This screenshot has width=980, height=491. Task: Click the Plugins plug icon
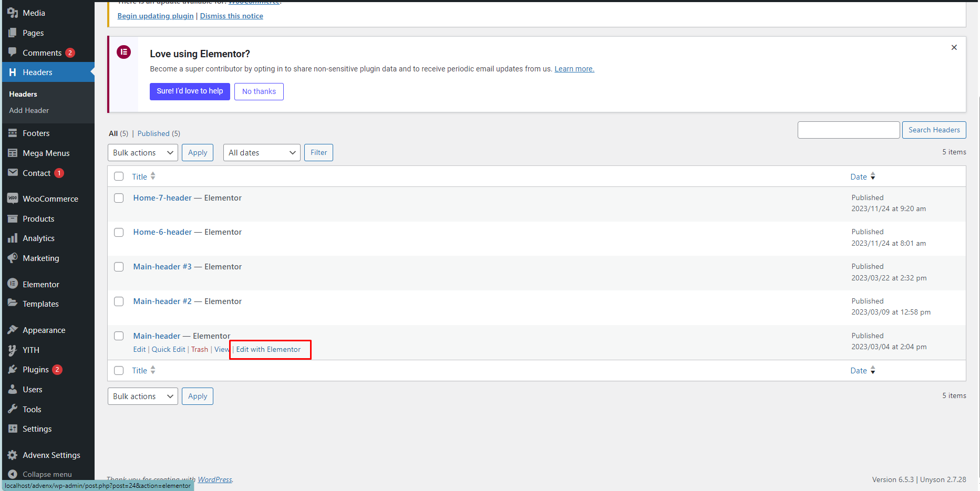[x=13, y=370]
